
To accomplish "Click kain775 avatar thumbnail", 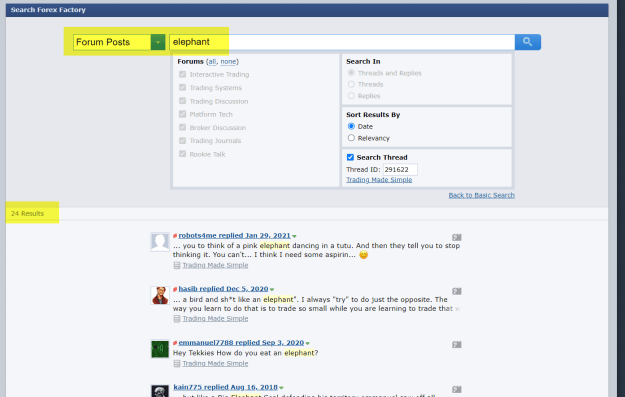I will click(160, 391).
